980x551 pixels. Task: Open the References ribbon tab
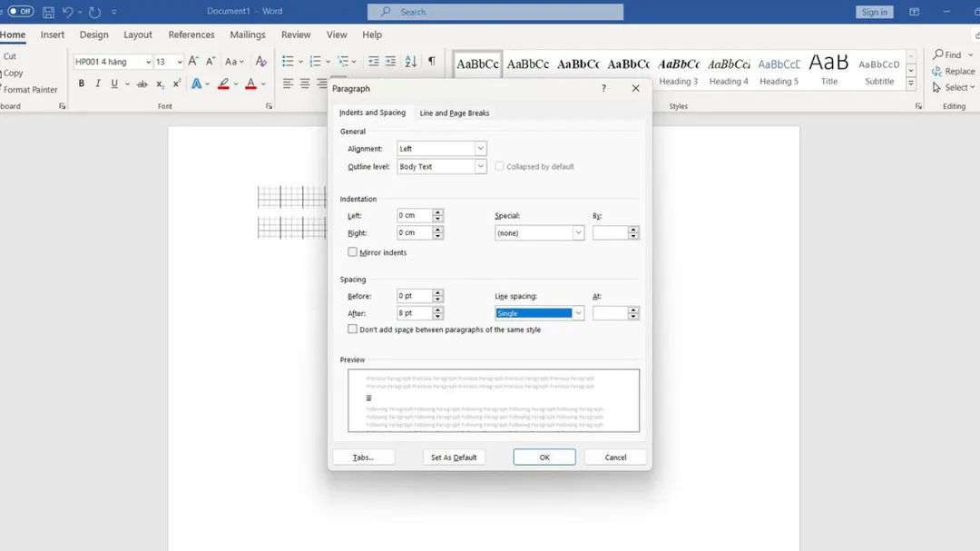pyautogui.click(x=191, y=34)
